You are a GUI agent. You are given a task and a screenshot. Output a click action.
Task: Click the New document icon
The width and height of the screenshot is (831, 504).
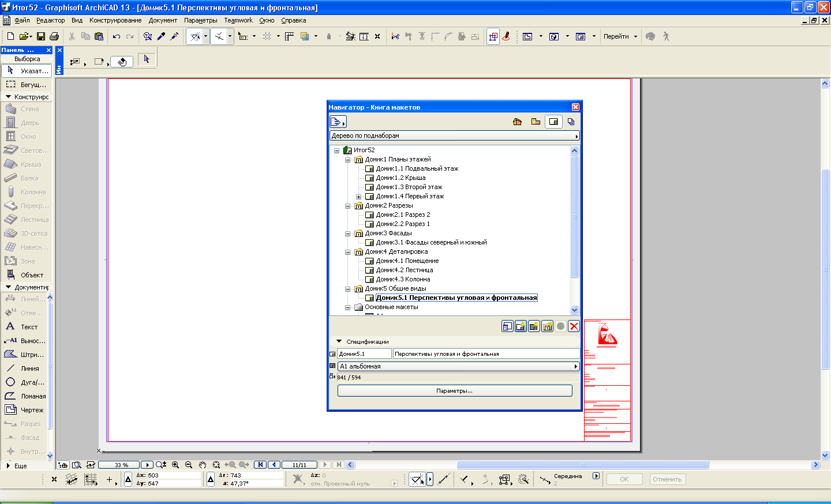pyautogui.click(x=10, y=36)
